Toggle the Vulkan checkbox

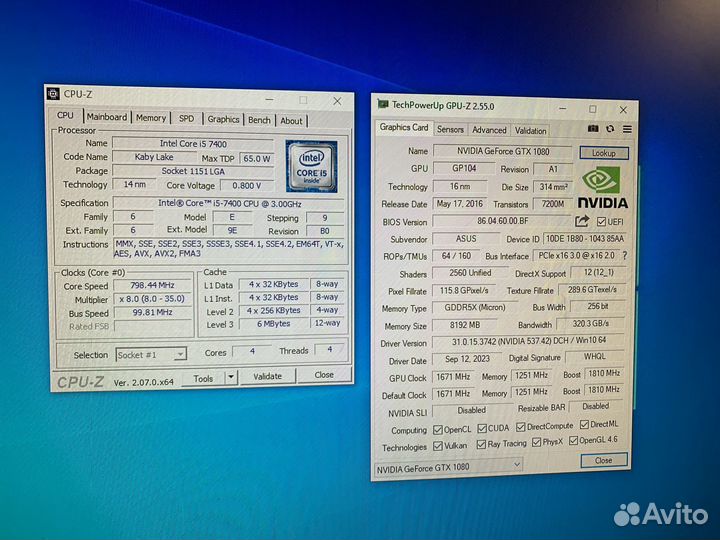[438, 446]
